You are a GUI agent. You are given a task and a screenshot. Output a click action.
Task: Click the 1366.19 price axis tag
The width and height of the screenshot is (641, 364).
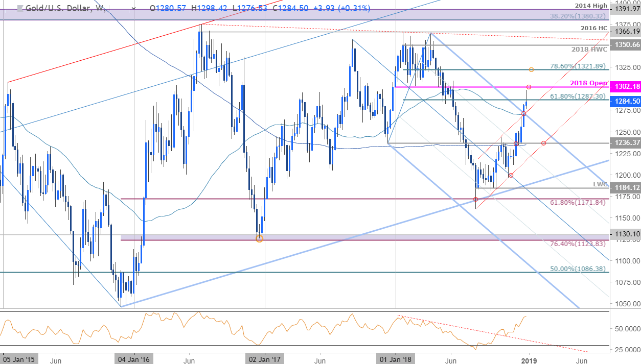[x=625, y=32]
